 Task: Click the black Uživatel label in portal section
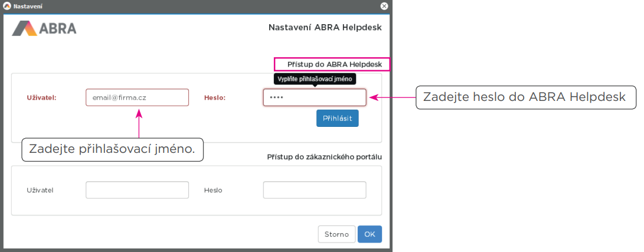tap(40, 190)
